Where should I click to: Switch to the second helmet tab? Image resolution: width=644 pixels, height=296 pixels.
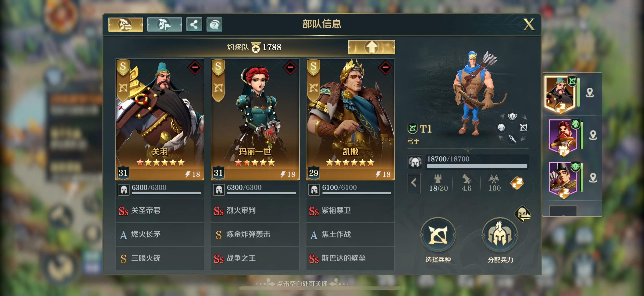tap(165, 25)
